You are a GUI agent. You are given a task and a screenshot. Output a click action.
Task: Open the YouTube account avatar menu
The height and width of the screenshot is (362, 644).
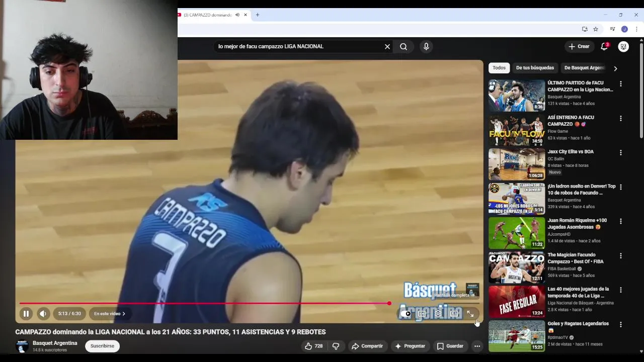pyautogui.click(x=623, y=46)
